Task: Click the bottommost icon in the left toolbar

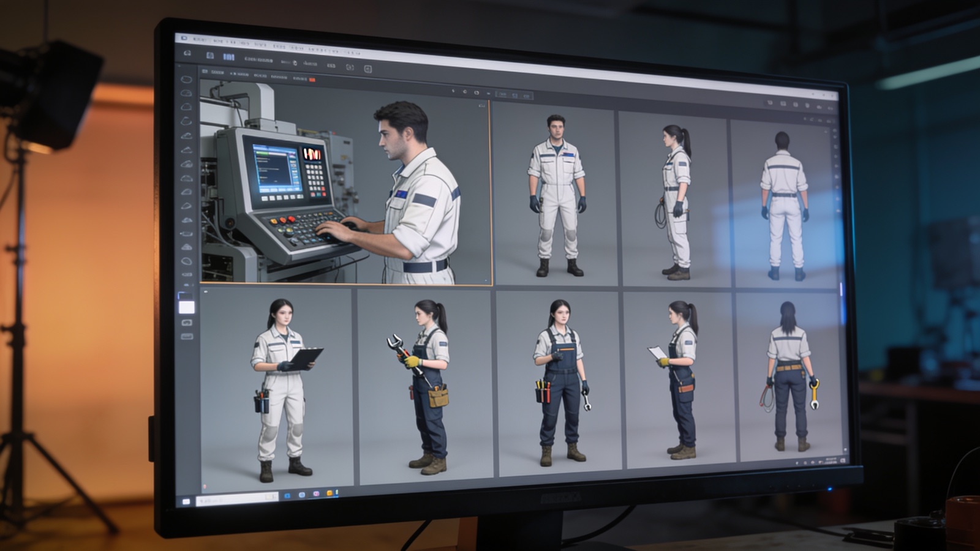Action: (x=187, y=336)
